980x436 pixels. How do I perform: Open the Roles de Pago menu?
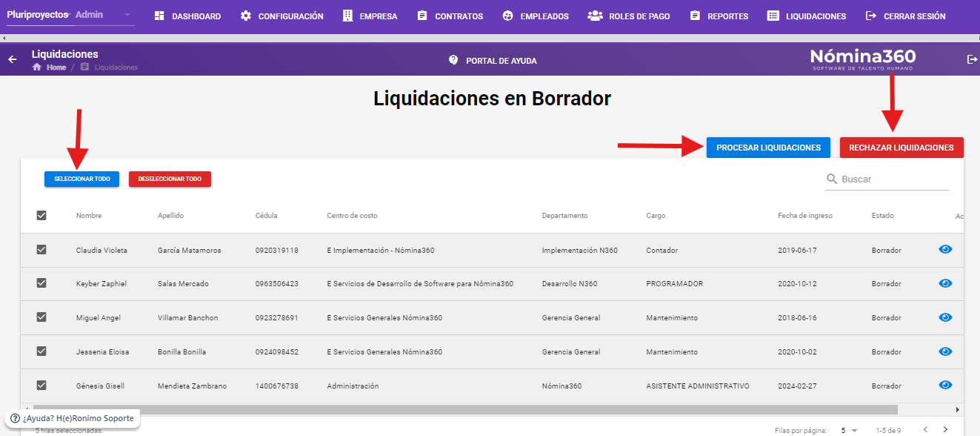point(629,16)
